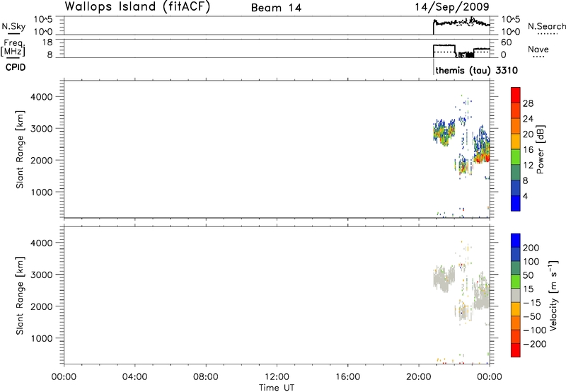This screenshot has height=392, width=566.
Task: Select the "24" power colorbar label
Action: (x=528, y=119)
